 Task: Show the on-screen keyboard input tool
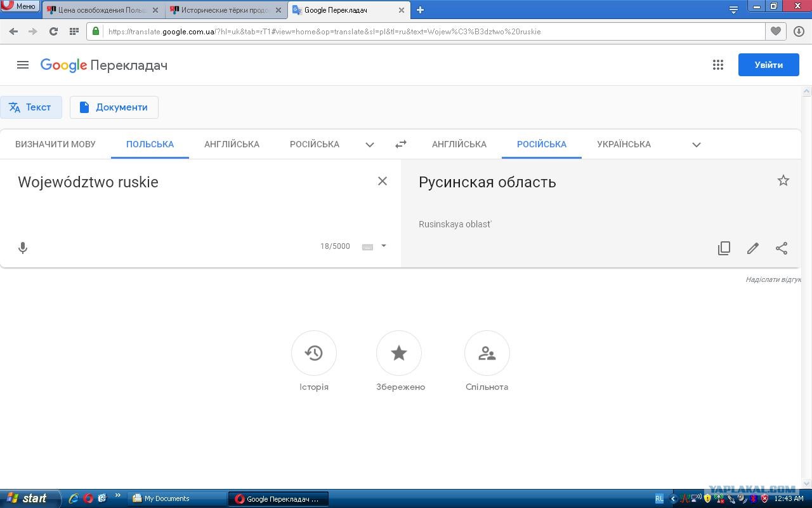[367, 246]
